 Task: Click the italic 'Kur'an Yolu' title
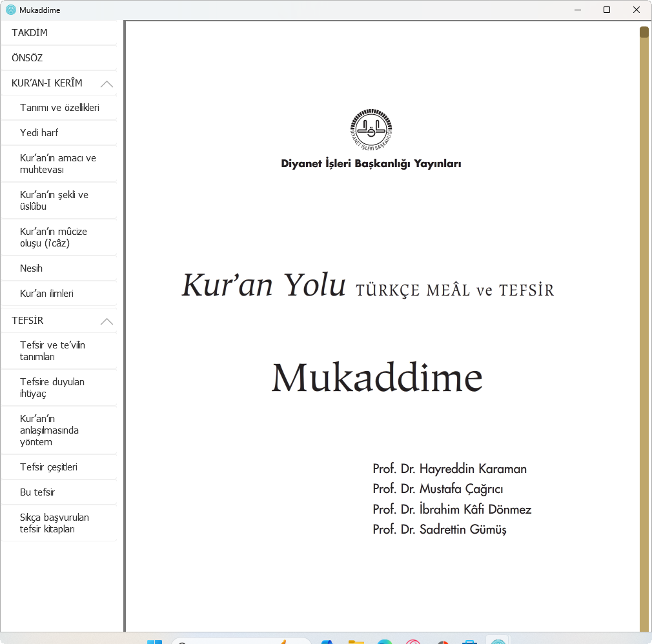click(x=263, y=285)
